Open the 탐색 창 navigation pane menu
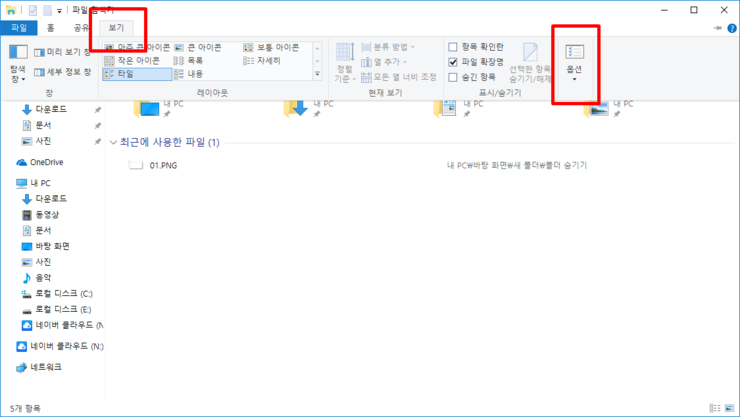Image resolution: width=740 pixels, height=417 pixels. coord(18,64)
